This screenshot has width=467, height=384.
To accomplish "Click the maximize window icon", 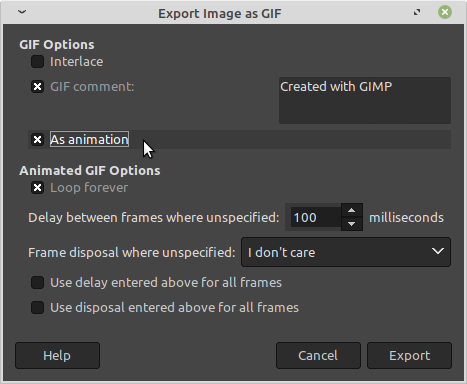I will coord(417,13).
